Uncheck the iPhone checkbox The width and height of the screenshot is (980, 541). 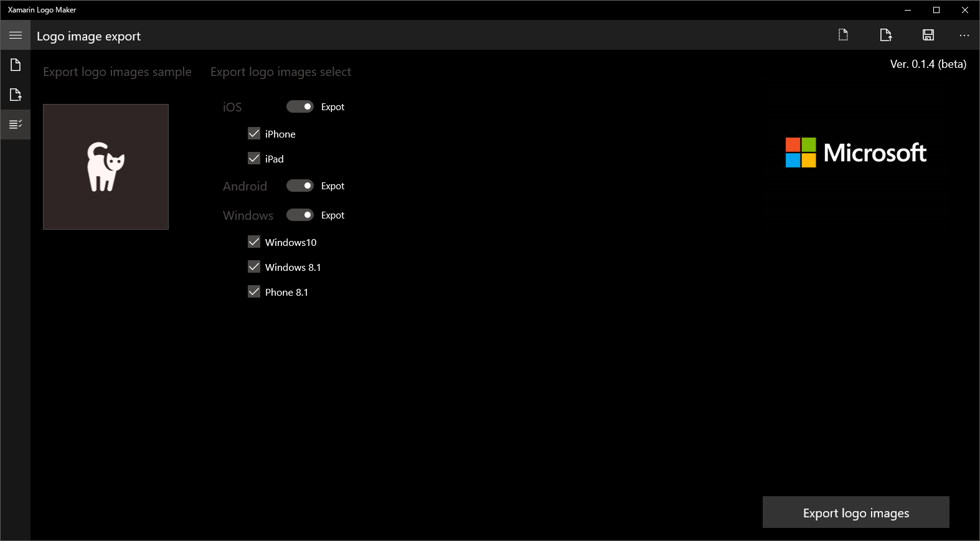[254, 133]
